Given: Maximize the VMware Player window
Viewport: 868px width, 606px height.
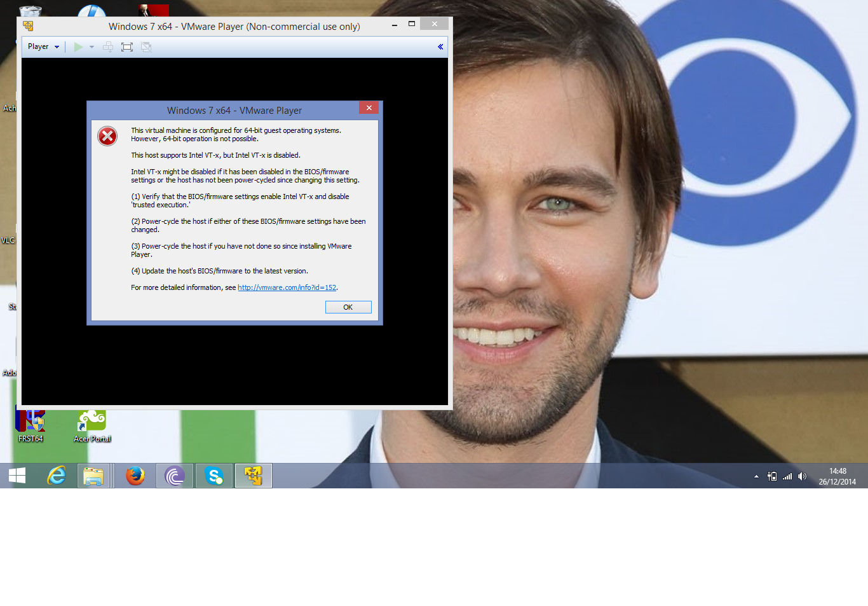Looking at the screenshot, I should coord(412,24).
